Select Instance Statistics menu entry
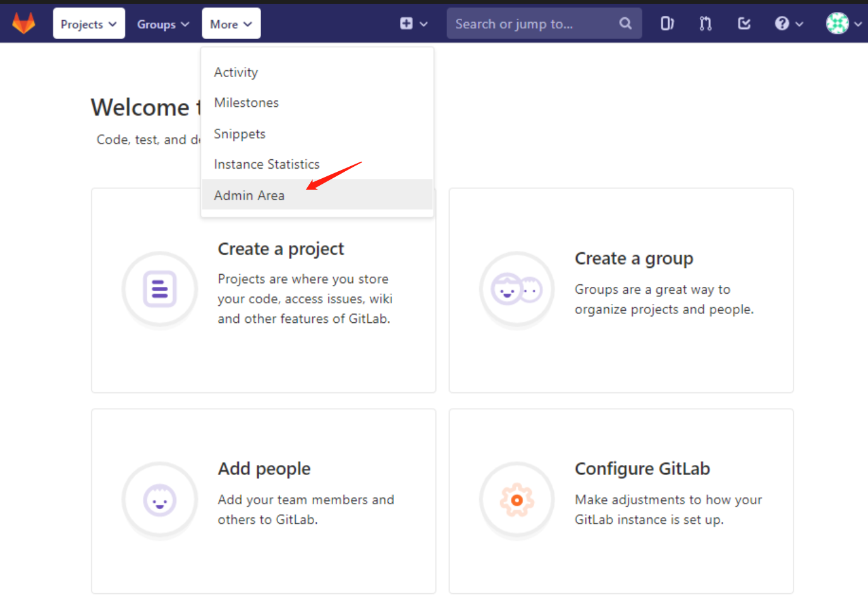The image size is (868, 609). tap(317, 164)
